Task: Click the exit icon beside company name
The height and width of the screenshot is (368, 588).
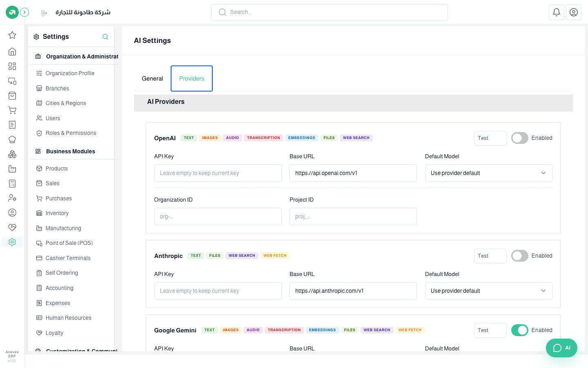Action: (44, 13)
